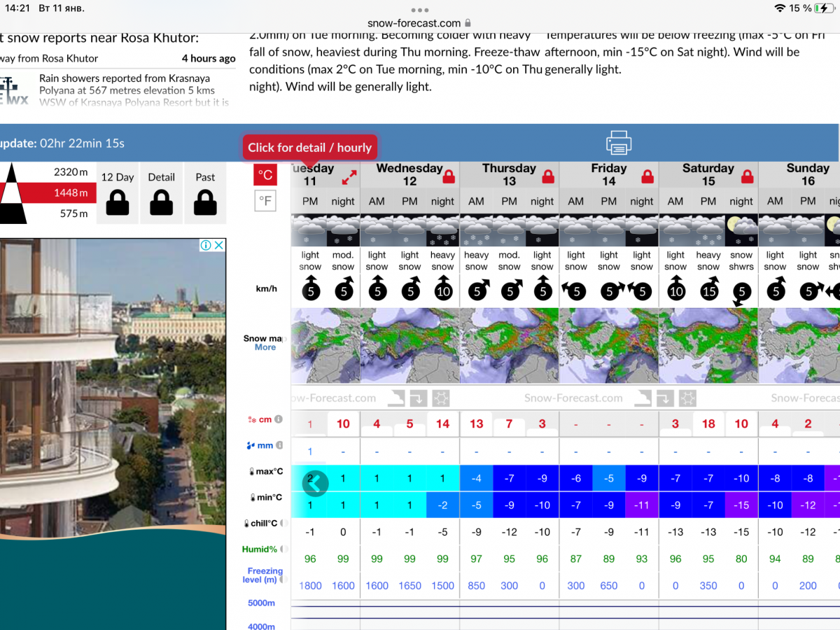Screen dimensions: 840x630
Task: Click the freezing level value 850
Action: pyautogui.click(x=476, y=585)
